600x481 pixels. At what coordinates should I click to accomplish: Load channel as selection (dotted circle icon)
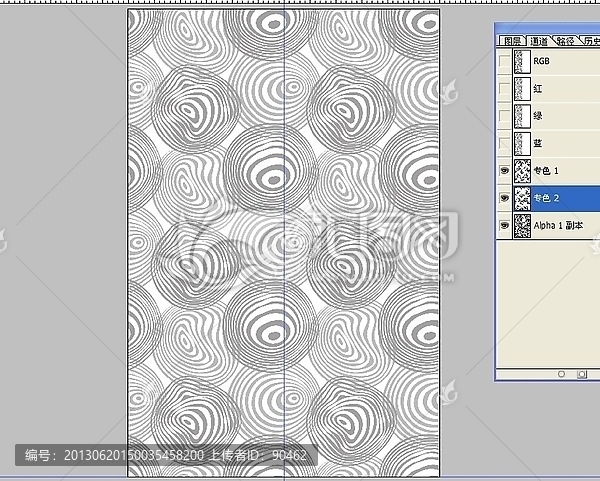pyautogui.click(x=561, y=374)
